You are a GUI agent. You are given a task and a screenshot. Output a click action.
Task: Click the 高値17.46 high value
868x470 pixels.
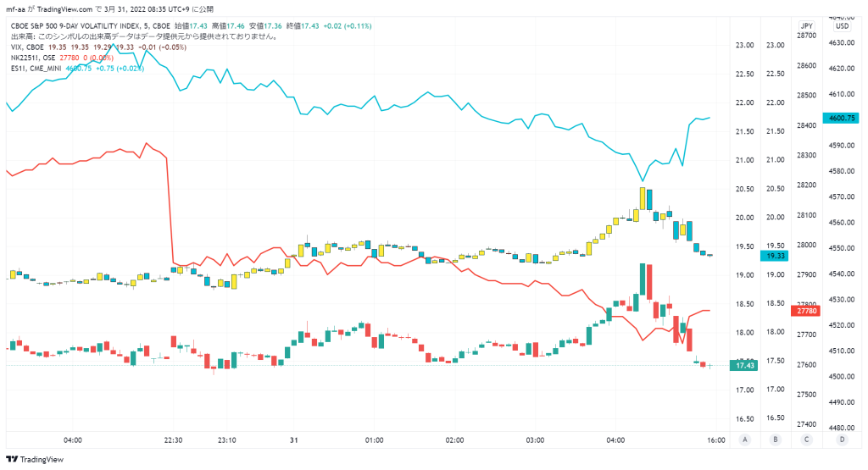pos(228,26)
